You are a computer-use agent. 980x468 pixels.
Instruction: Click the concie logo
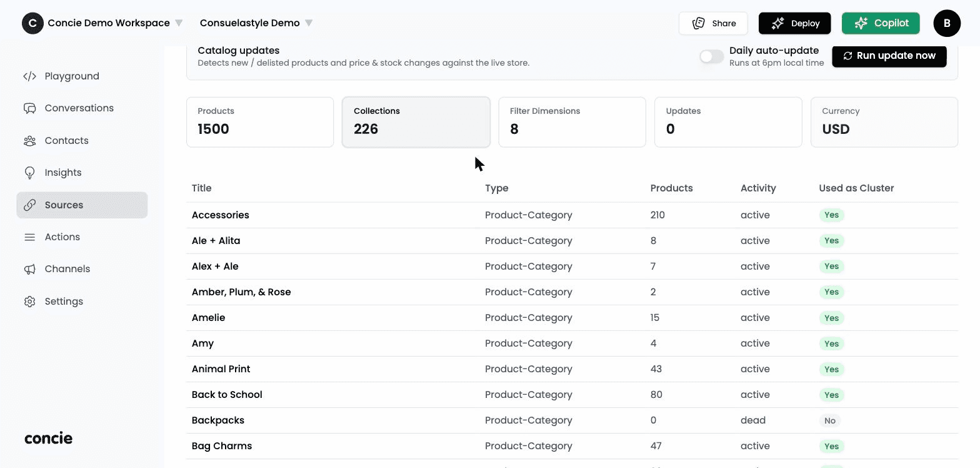(x=49, y=438)
